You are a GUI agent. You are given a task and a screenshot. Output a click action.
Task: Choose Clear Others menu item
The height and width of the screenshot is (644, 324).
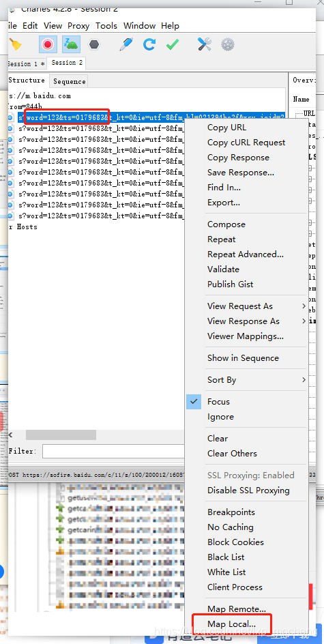(232, 454)
